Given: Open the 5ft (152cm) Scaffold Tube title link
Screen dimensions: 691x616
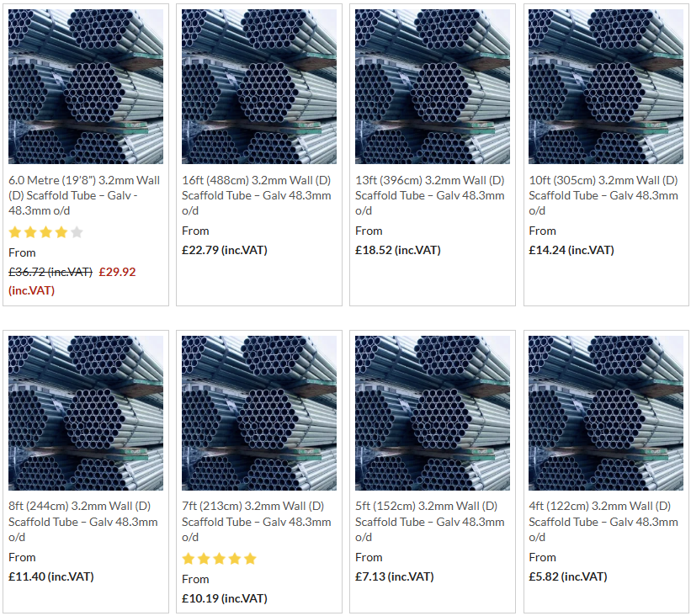Looking at the screenshot, I should click(x=430, y=522).
